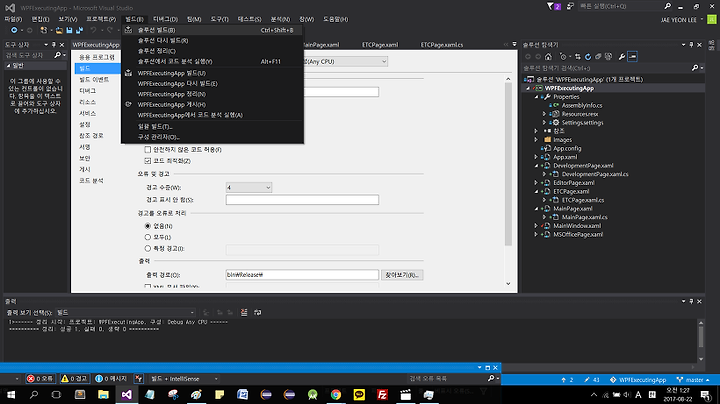Open properties with the wrench icon in Solution Explorer
The height and width of the screenshot is (404, 720).
pyautogui.click(x=622, y=56)
